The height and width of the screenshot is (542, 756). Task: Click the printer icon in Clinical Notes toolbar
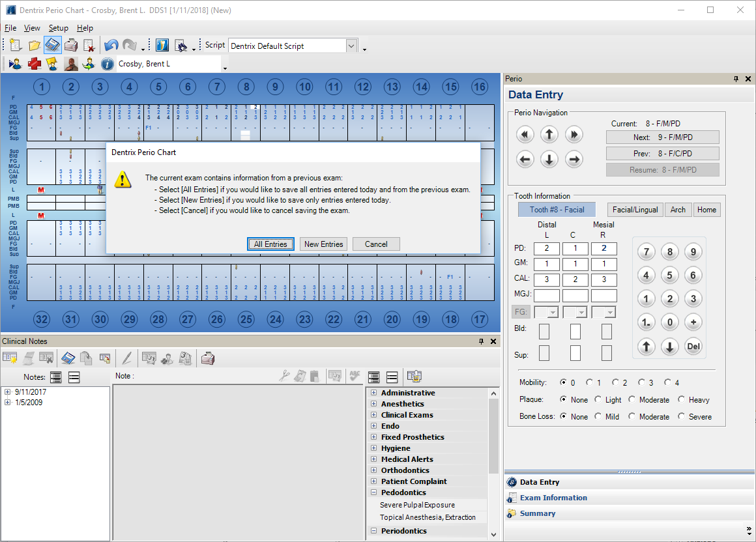[208, 358]
